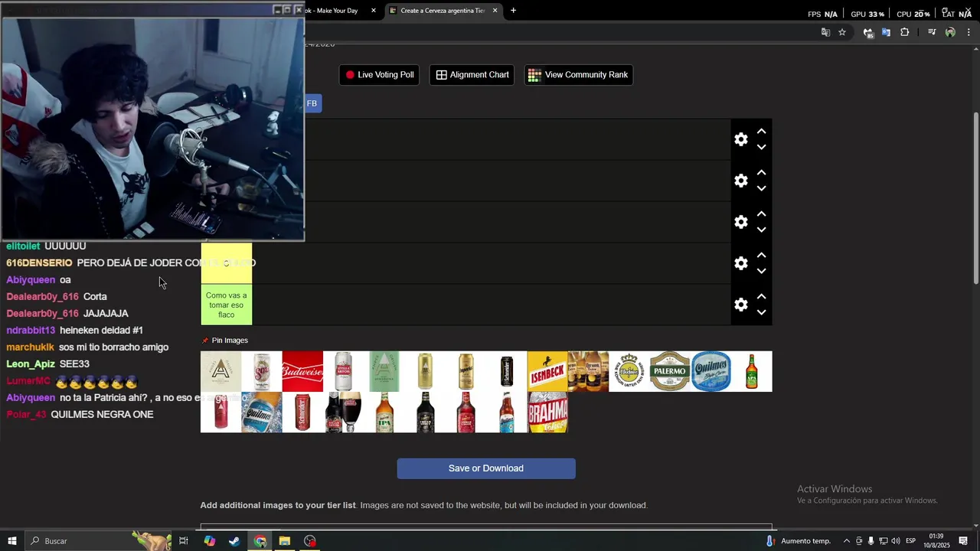Open settings gear for the second tier row
The width and height of the screenshot is (980, 551).
tap(740, 181)
